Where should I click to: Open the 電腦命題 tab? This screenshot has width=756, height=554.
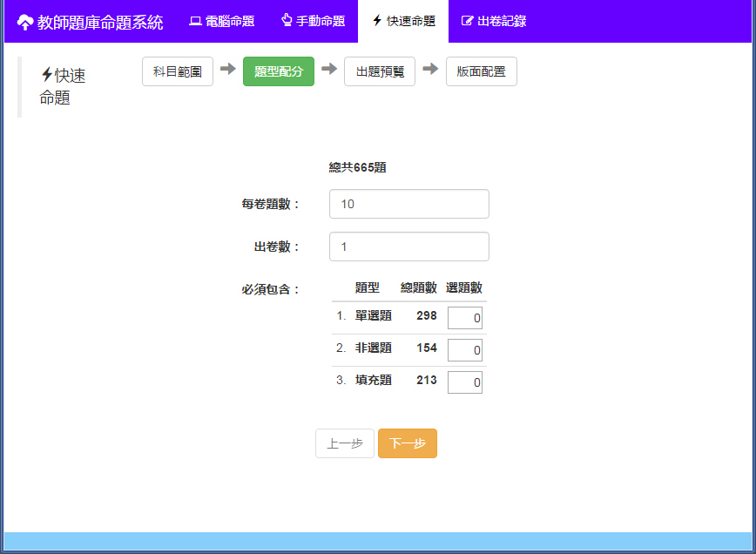221,21
